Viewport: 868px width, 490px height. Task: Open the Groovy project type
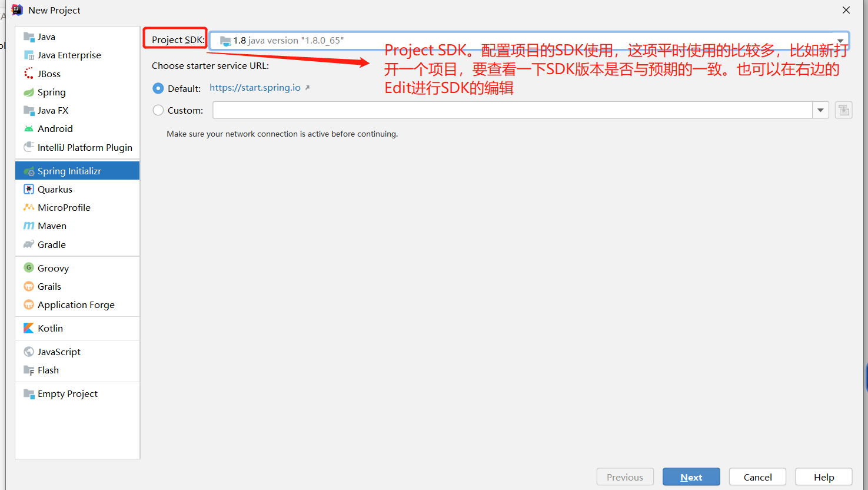[x=52, y=267]
